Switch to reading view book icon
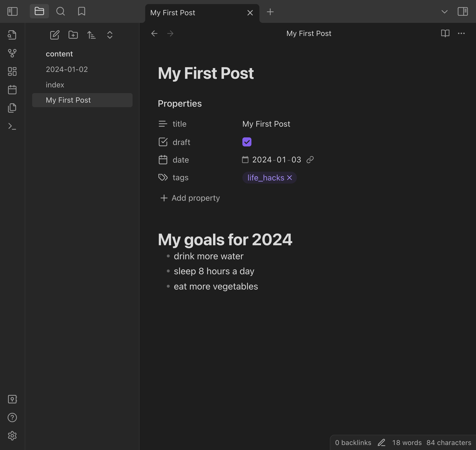Screen dimensions: 476x450 (445, 33)
